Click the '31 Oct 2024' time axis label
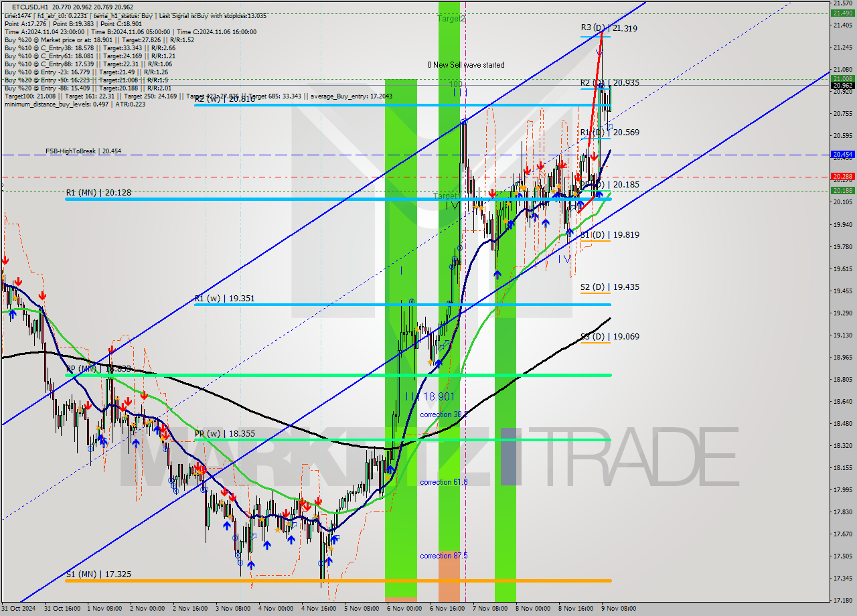 (19, 609)
